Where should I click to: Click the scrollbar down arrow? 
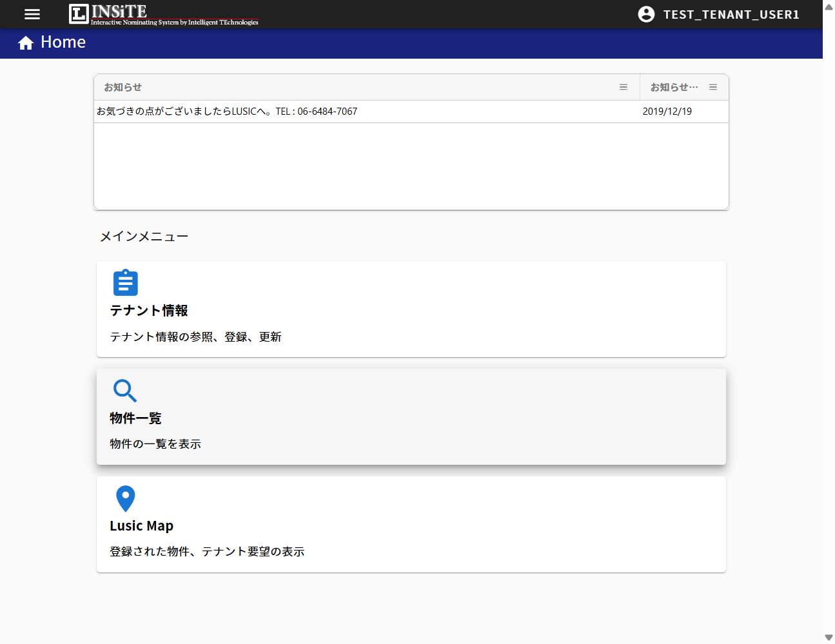pos(829,638)
